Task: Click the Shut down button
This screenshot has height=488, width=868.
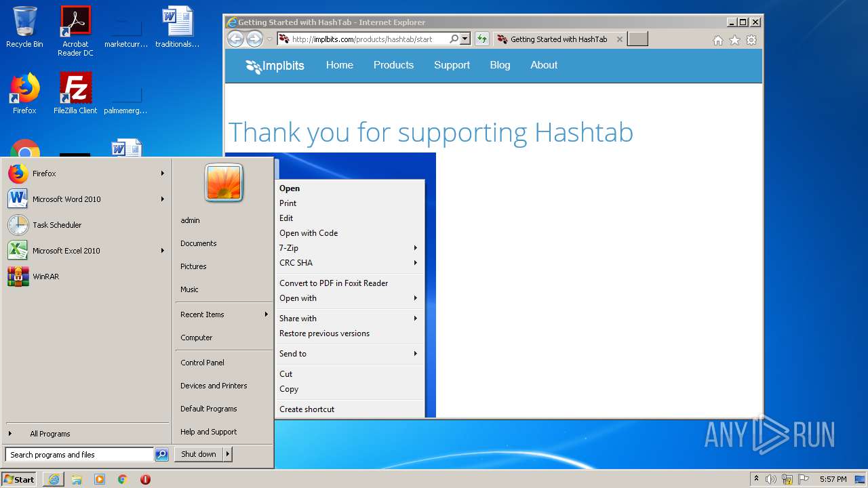Action: pos(199,455)
